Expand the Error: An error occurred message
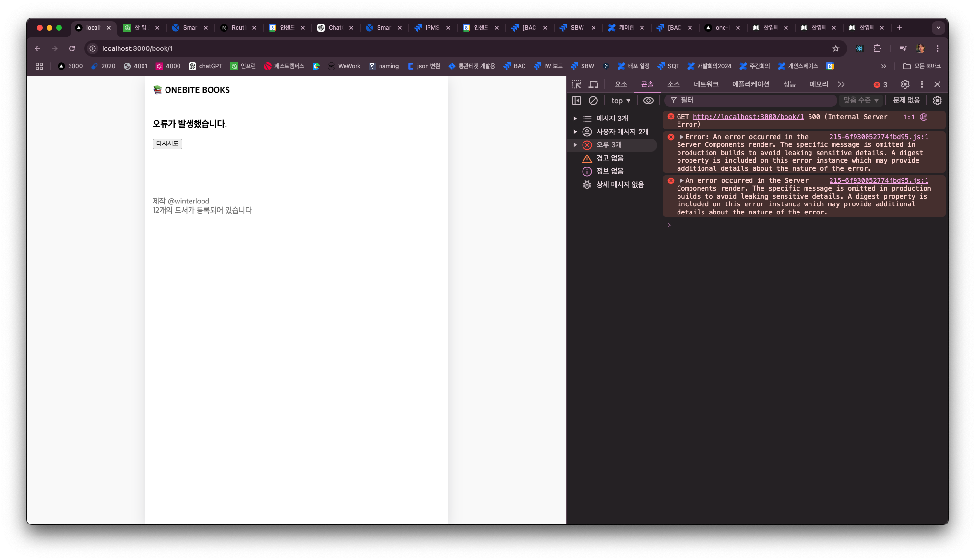 681,137
